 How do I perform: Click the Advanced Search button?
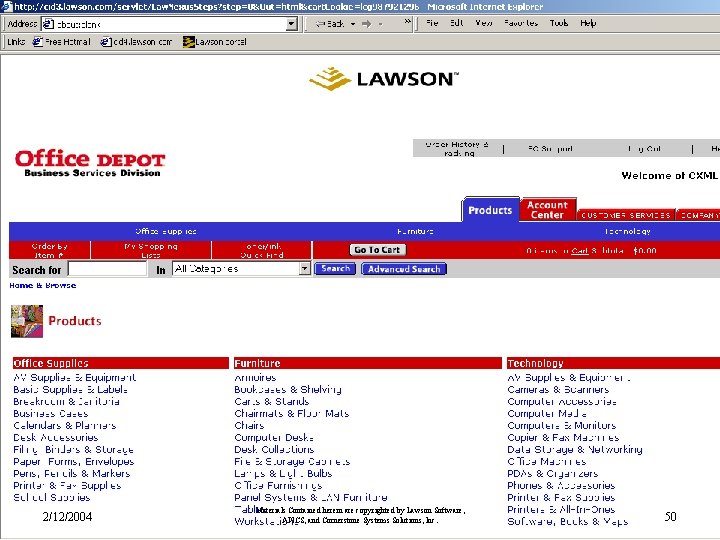[x=404, y=269]
